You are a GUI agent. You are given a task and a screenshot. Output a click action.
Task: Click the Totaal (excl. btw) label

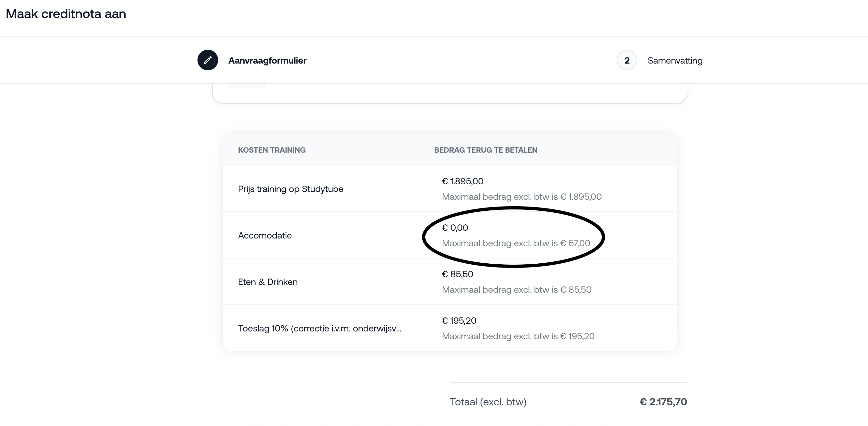488,402
